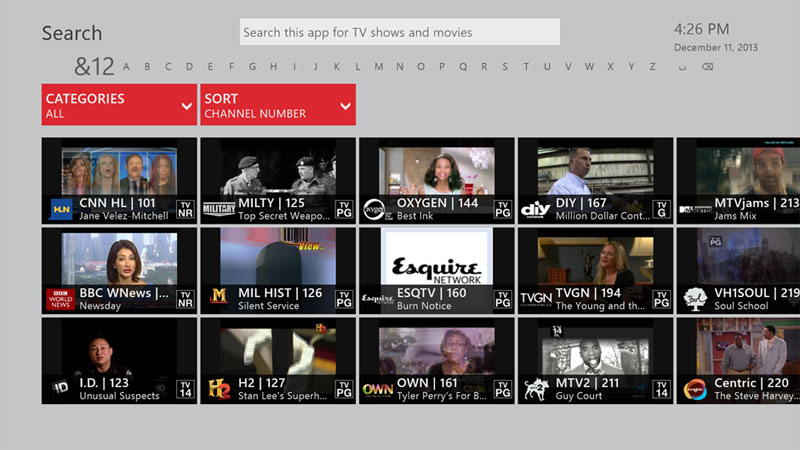
Task: Click TV-G rating badge on DIY tile
Action: pyautogui.click(x=661, y=209)
